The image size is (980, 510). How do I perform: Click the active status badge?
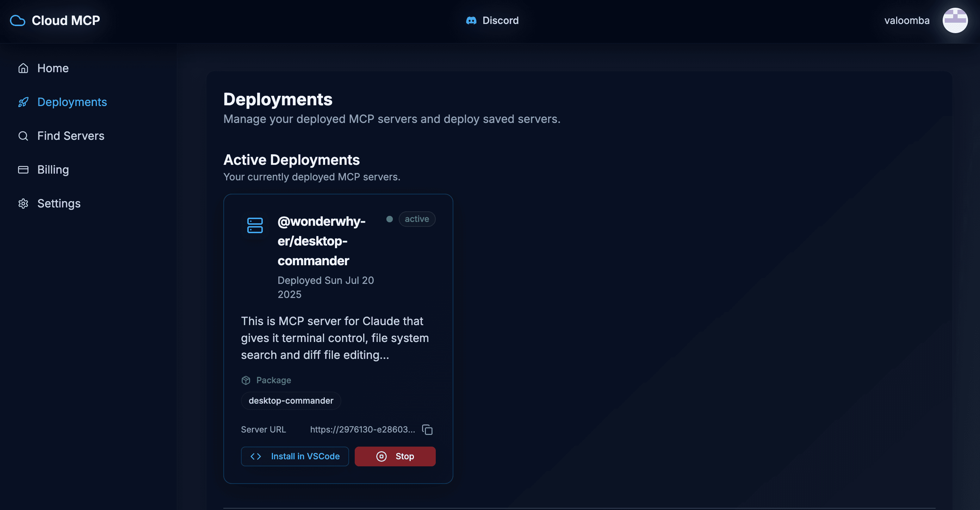417,219
